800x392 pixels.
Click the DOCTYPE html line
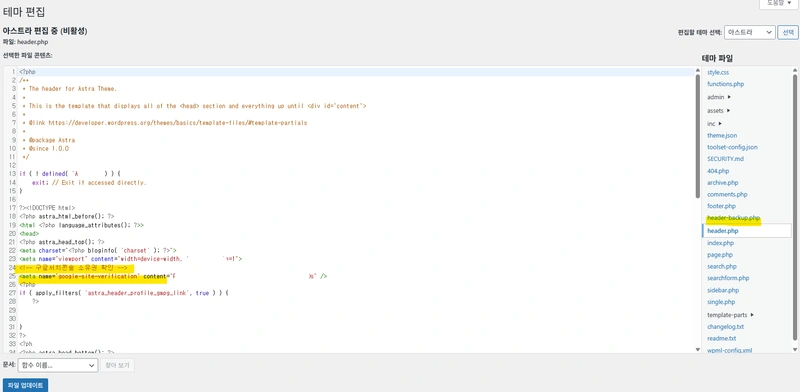point(47,208)
